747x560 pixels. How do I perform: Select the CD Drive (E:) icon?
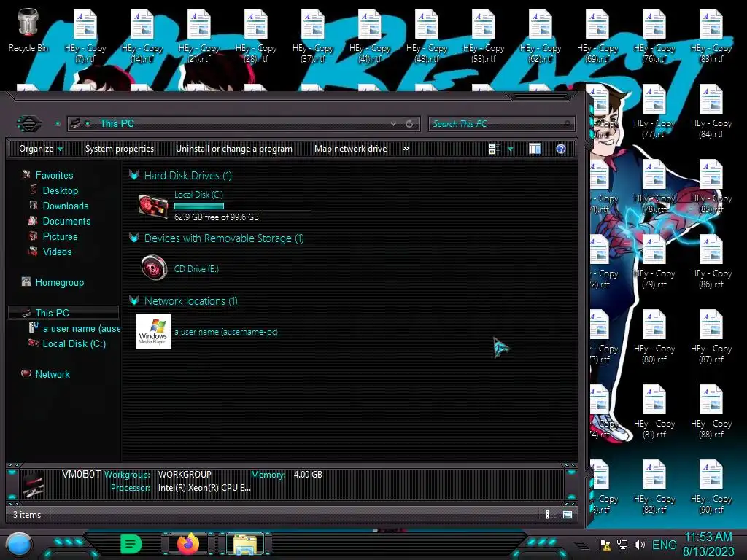point(154,268)
